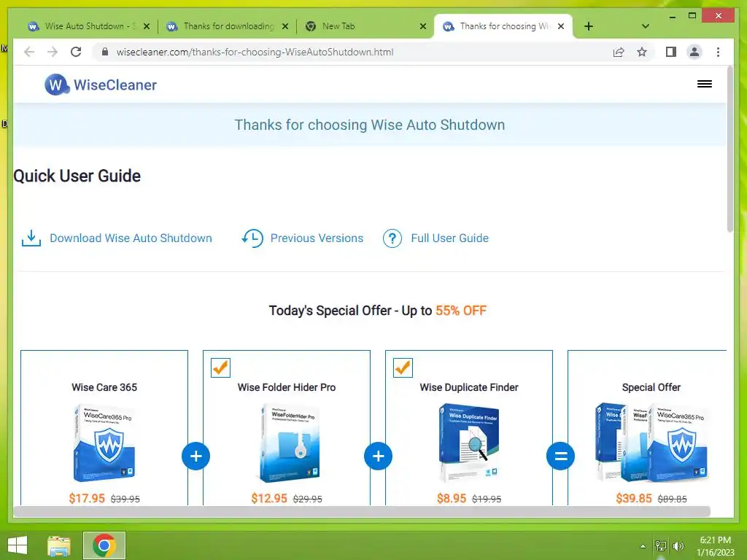This screenshot has height=560, width=747.
Task: Click the Wise Duplicate Finder title
Action: [469, 387]
